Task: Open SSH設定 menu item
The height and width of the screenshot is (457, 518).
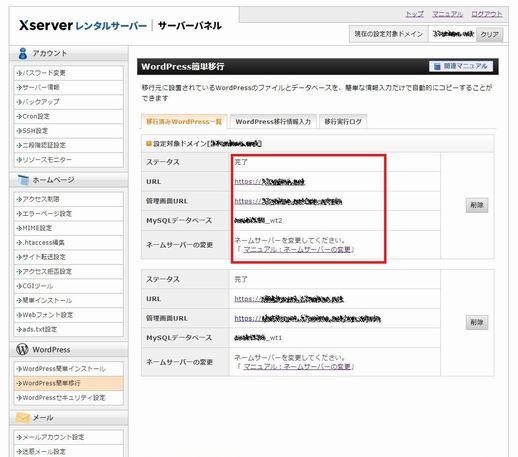Action: 69,131
